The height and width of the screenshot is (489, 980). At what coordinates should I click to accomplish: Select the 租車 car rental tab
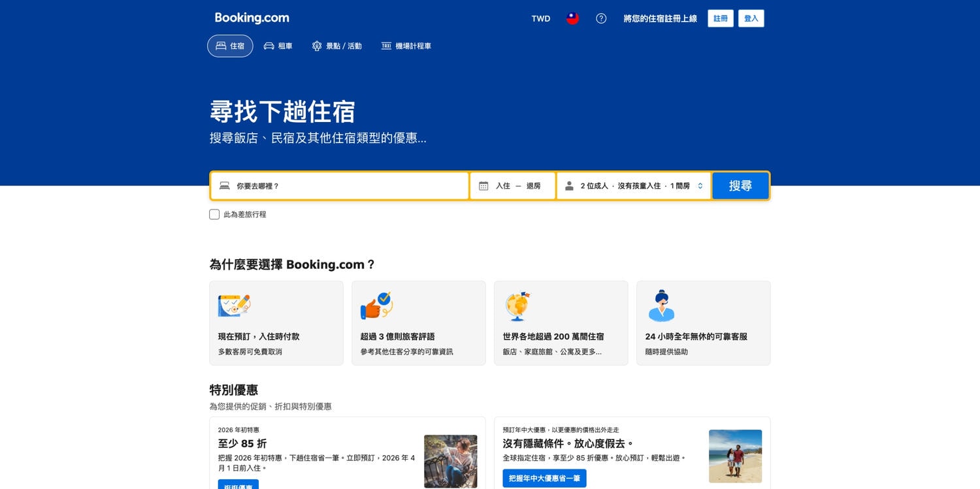[x=278, y=46]
